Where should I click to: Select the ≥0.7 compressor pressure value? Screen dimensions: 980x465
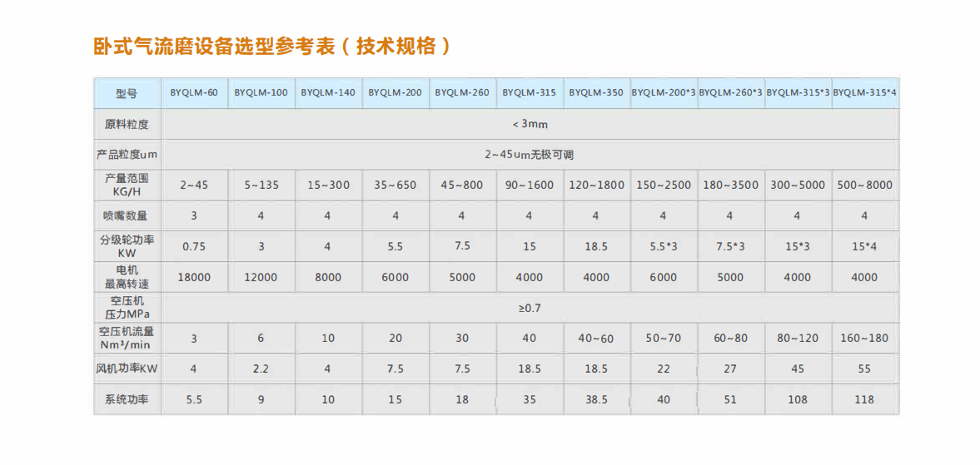(x=530, y=308)
